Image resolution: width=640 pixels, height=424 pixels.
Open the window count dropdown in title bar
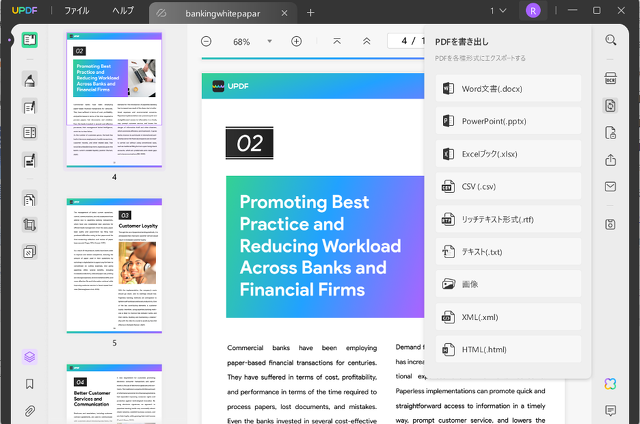(x=497, y=11)
